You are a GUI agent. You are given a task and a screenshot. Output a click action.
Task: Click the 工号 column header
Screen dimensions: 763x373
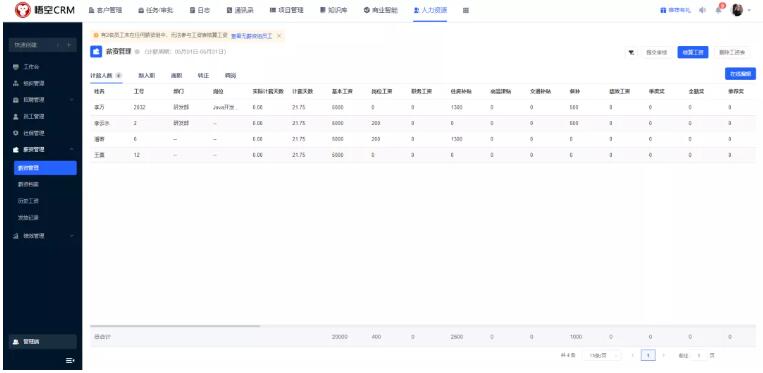tap(139, 91)
